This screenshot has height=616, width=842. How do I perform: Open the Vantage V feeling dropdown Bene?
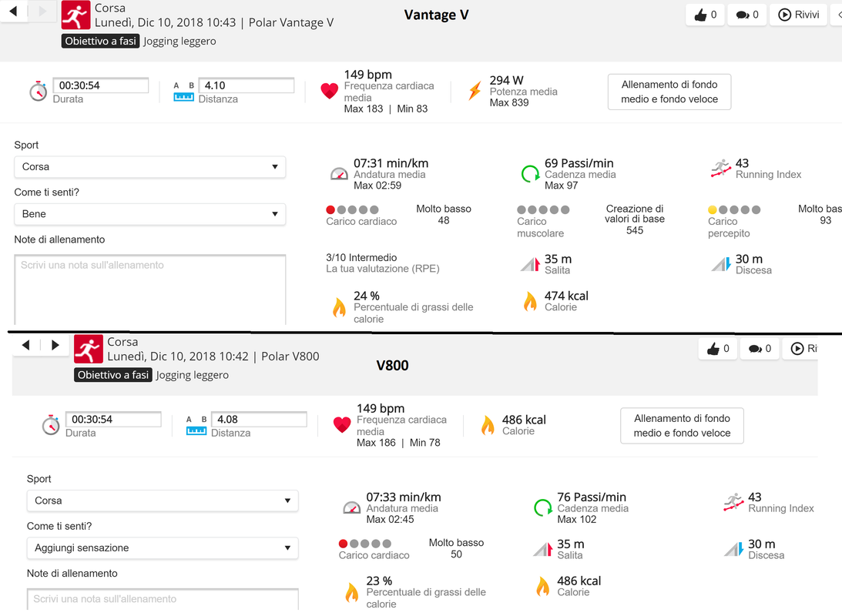[149, 214]
